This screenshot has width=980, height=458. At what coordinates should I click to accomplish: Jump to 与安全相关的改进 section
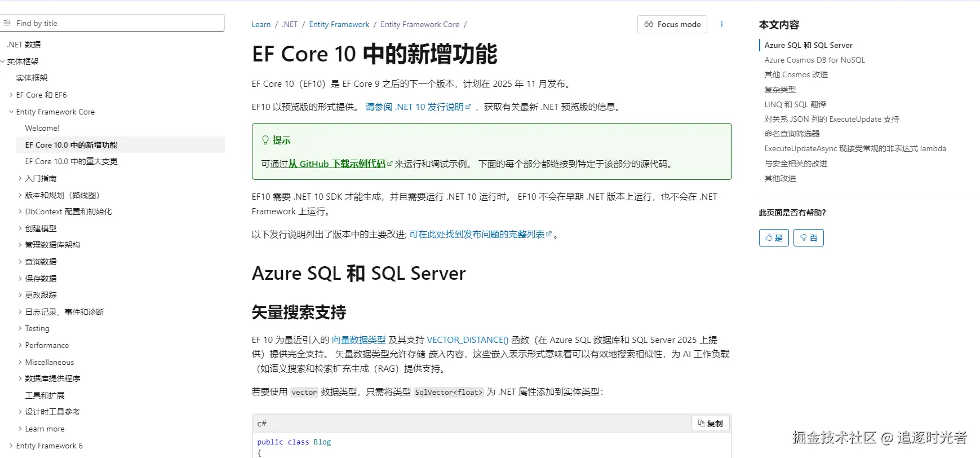796,164
